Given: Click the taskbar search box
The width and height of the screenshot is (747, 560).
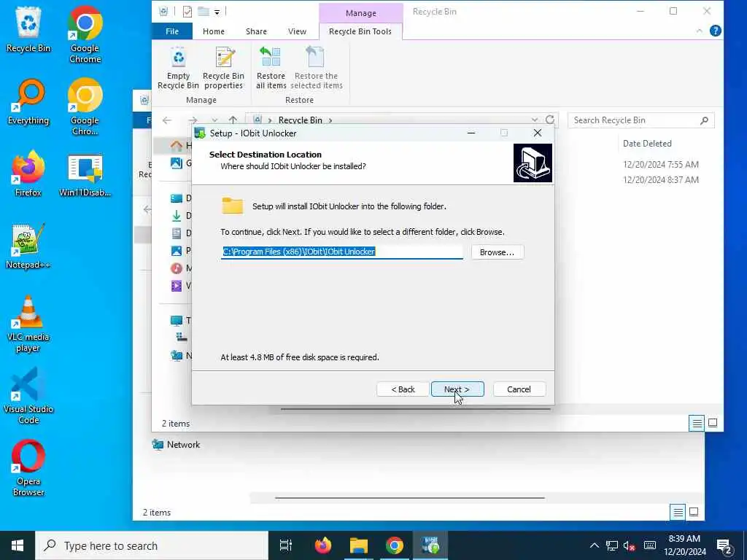Looking at the screenshot, I should [x=152, y=545].
